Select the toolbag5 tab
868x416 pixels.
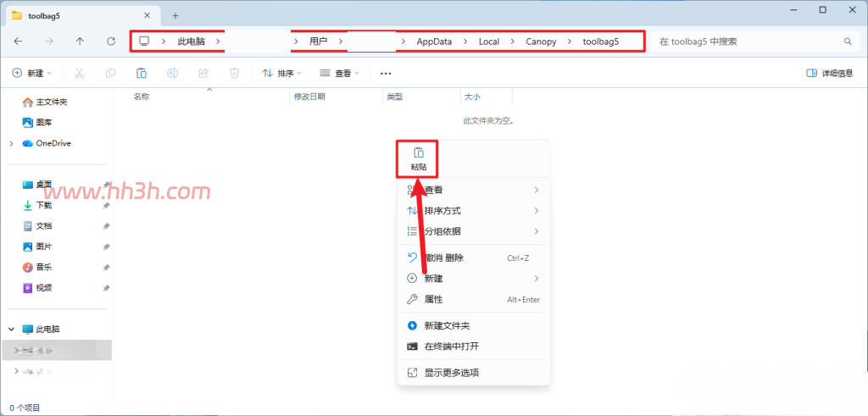point(83,15)
